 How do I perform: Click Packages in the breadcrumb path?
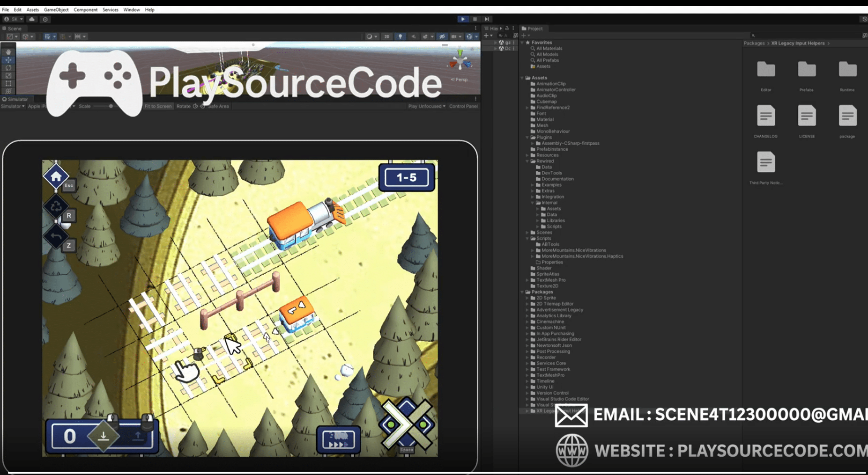pyautogui.click(x=754, y=43)
